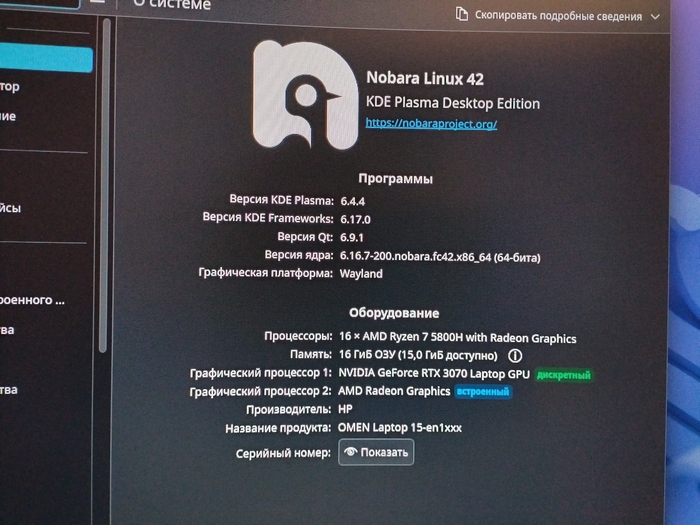Screen dimensions: 700x525
Task: Choose sidebar entry ending in "тор"
Action: (x=10, y=87)
